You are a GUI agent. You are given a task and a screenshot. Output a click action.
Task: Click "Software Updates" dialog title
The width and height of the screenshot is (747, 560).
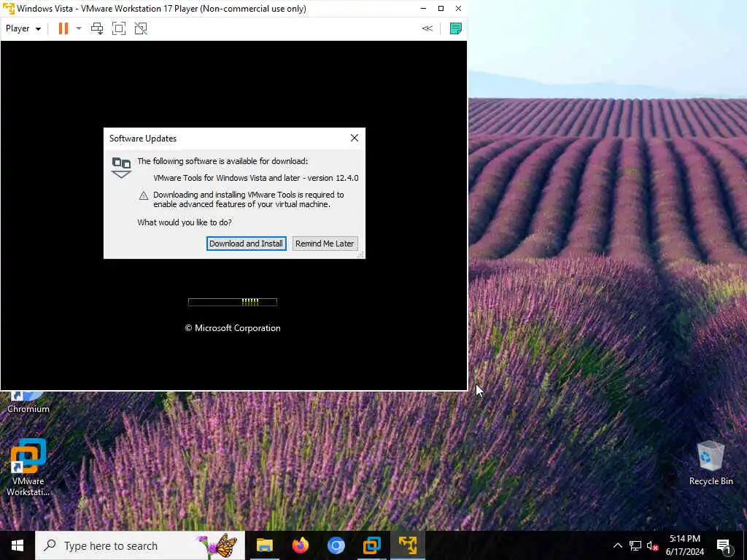(143, 139)
